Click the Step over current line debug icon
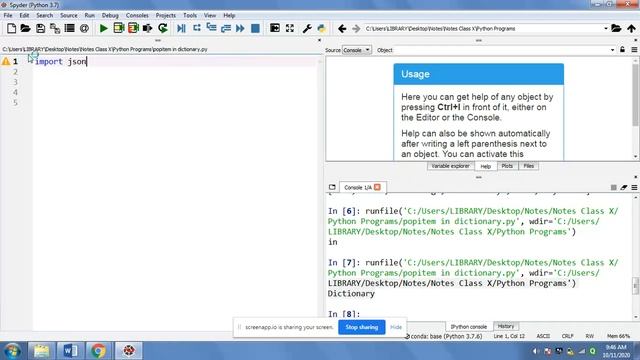Image resolution: width=640 pixels, height=360 pixels. 197,28
